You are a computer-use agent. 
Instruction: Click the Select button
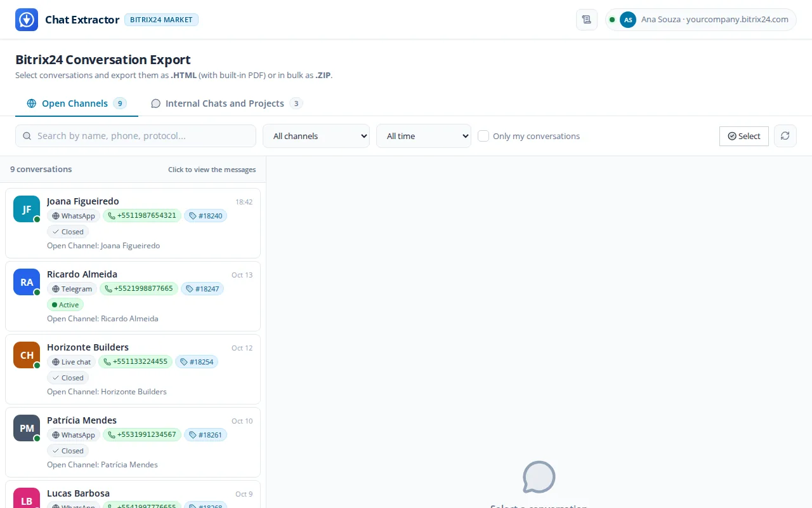point(744,136)
